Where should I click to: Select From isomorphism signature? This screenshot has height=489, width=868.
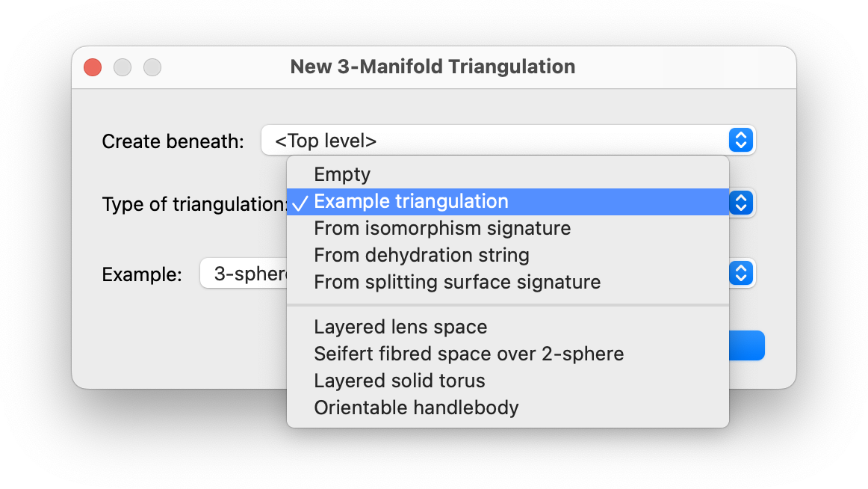442,228
